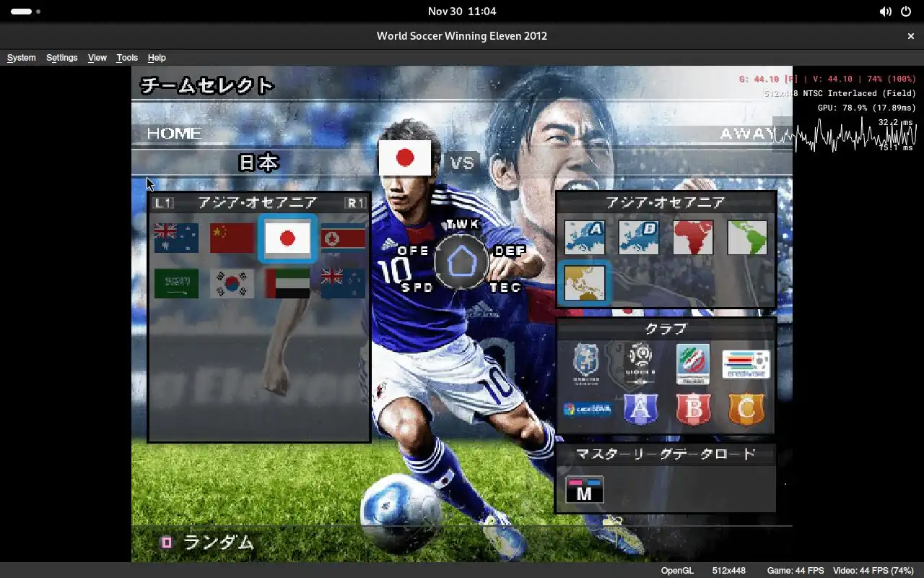Image resolution: width=924 pixels, height=578 pixels.
Task: Click the L1 previous region button
Action: (x=164, y=203)
